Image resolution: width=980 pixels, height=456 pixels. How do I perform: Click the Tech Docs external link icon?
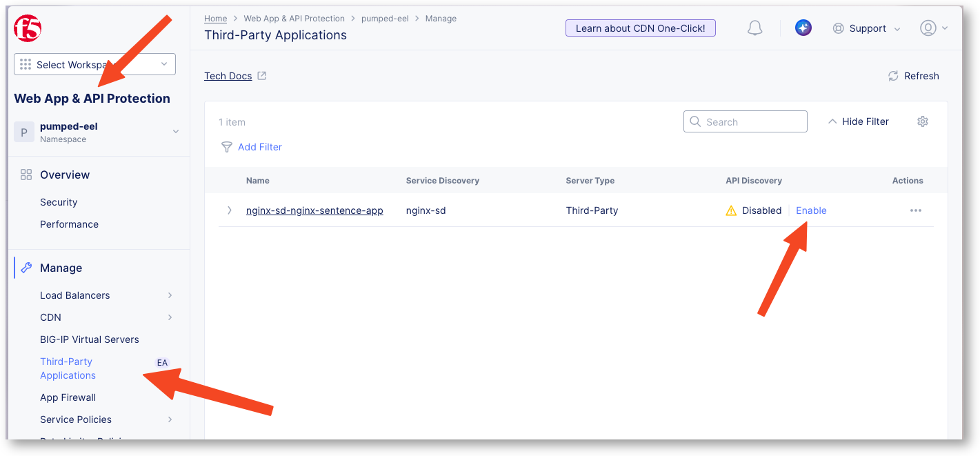tap(262, 76)
